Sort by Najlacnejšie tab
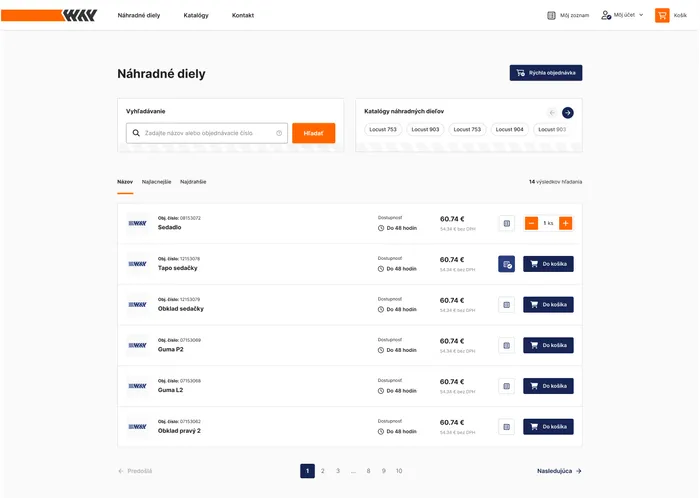The height and width of the screenshot is (498, 700). [156, 182]
